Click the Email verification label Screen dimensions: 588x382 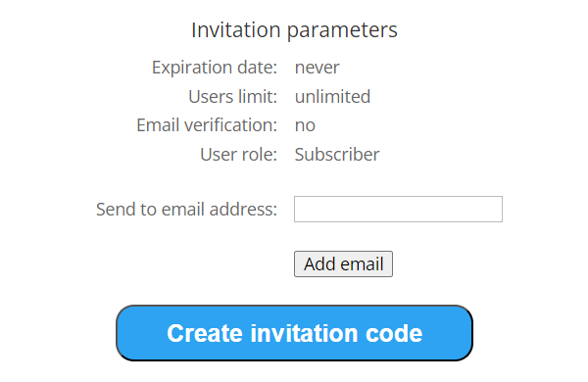pos(207,124)
